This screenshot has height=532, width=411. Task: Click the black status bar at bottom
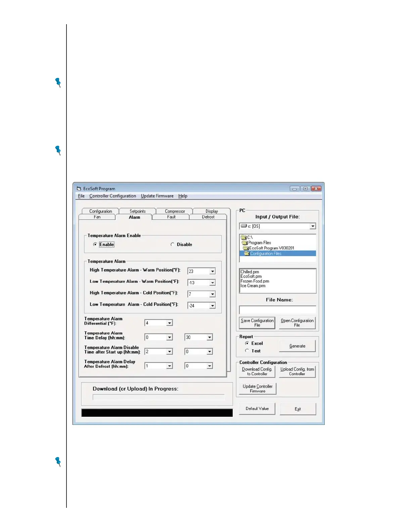[157, 413]
